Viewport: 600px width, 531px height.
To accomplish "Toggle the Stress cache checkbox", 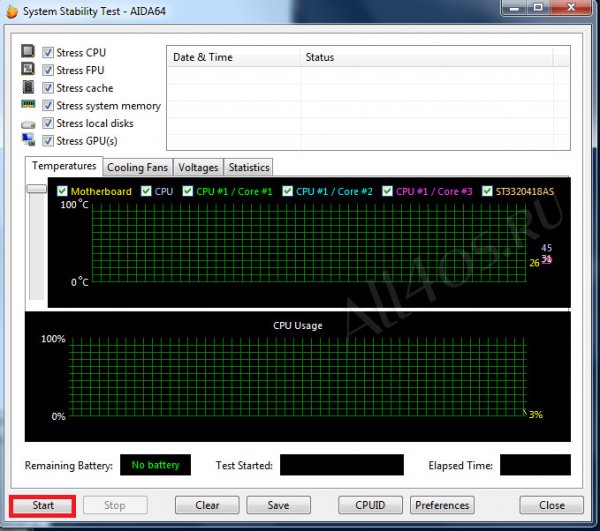I will point(47,88).
